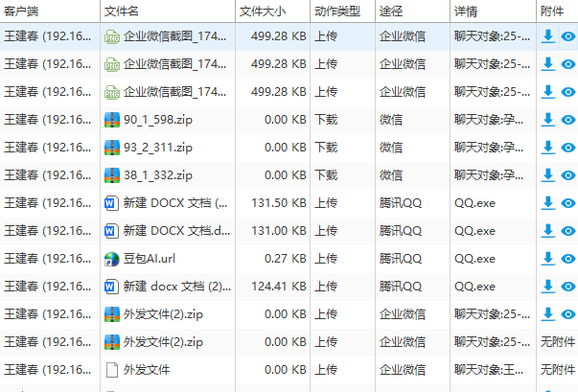The image size is (578, 392).
Task: Download the 豆包AI.url attachment
Action: click(x=548, y=259)
